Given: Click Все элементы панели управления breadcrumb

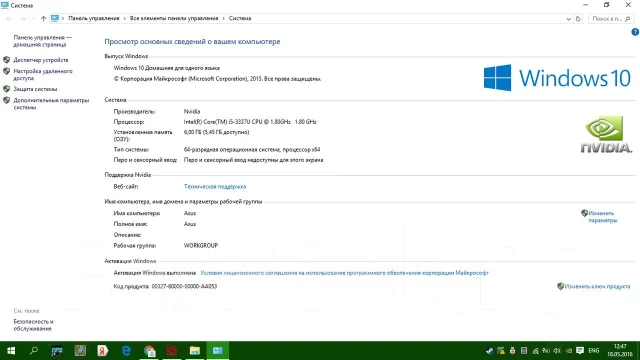Looking at the screenshot, I should tap(174, 18).
